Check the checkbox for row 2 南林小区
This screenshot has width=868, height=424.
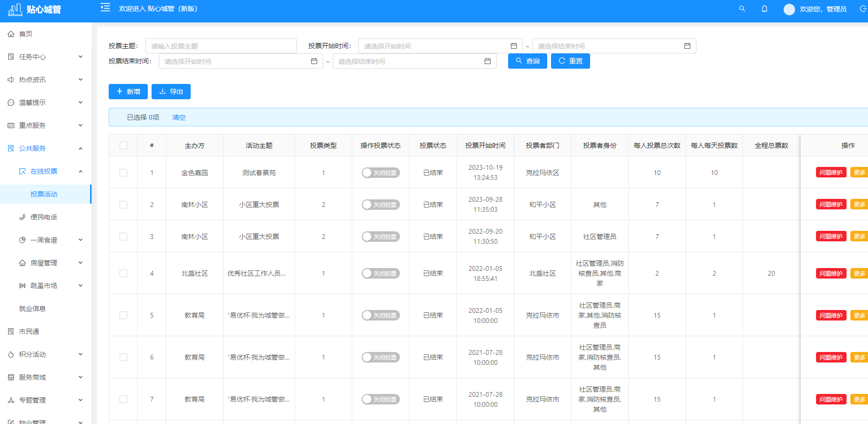(x=123, y=205)
